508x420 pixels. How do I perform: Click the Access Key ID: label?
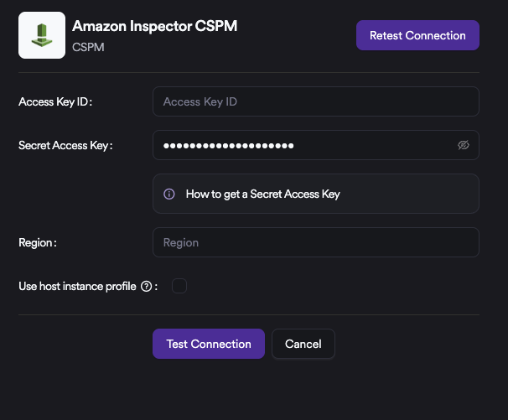click(x=55, y=101)
